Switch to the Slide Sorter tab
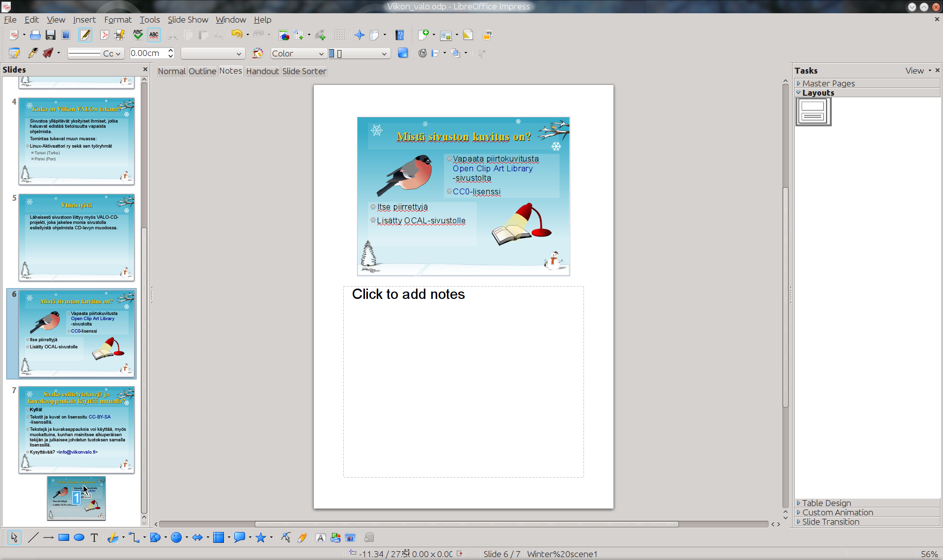The width and height of the screenshot is (943, 560). pyautogui.click(x=304, y=71)
